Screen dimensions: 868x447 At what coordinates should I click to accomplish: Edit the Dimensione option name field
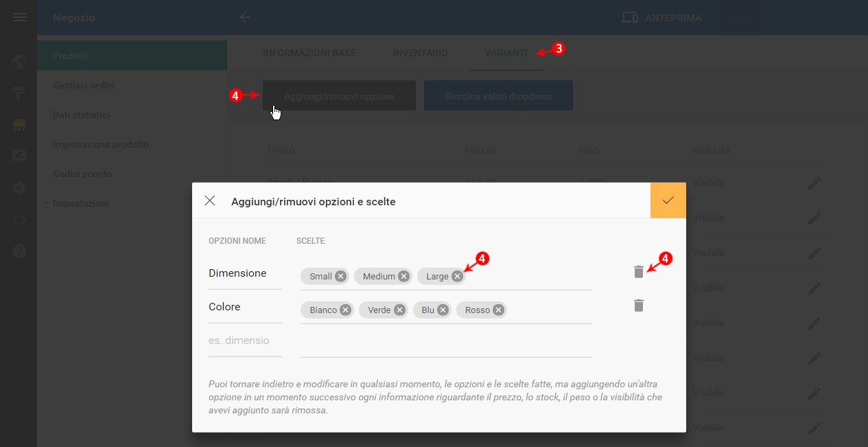coord(246,273)
